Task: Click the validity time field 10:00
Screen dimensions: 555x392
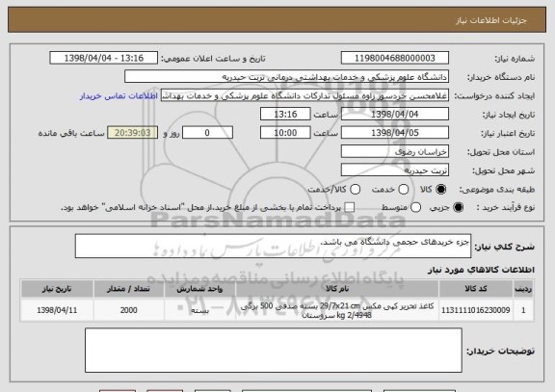Action: pos(285,133)
